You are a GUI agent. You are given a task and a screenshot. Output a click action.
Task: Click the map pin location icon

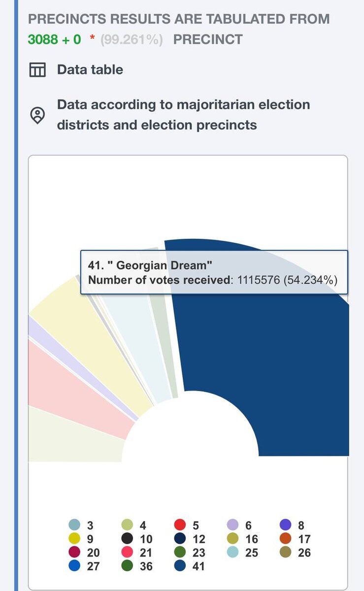pos(37,115)
